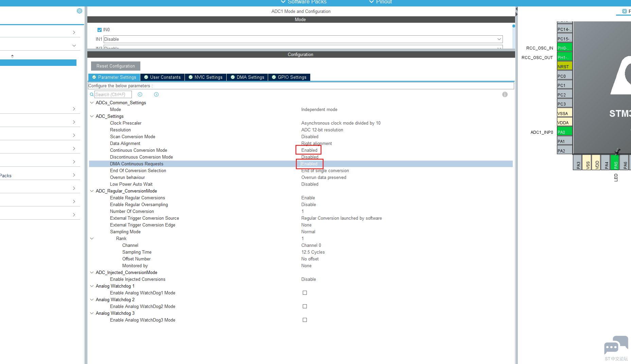Enable Analog WatchDog1 Mode checkbox
Image resolution: width=631 pixels, height=364 pixels.
[305, 293]
